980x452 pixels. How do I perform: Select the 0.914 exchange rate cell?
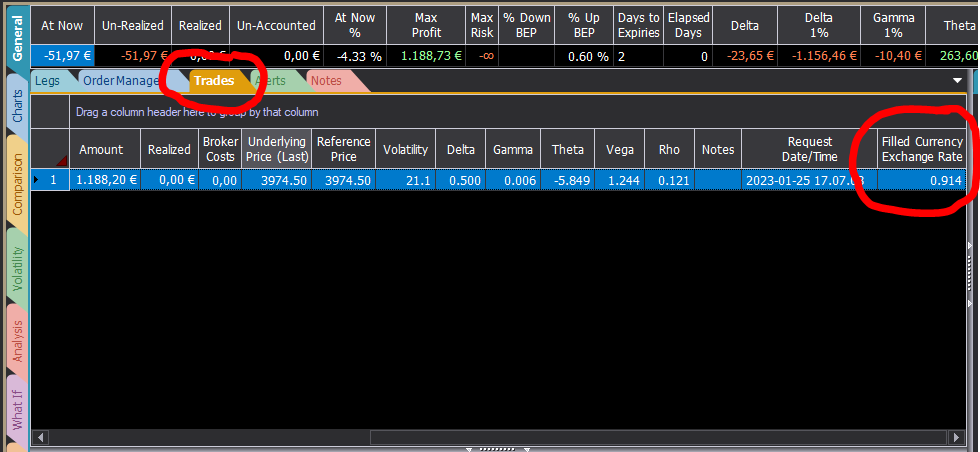pos(922,181)
